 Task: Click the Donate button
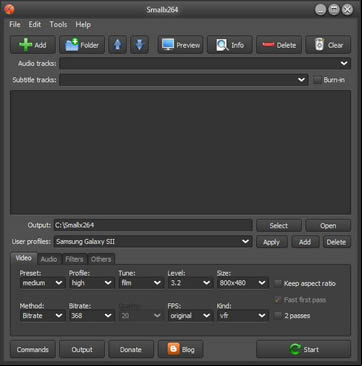coord(131,349)
